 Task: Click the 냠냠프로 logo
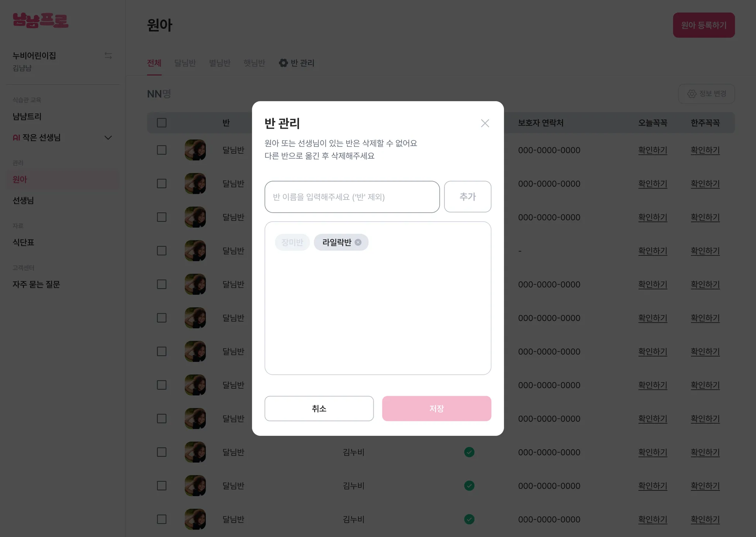click(x=41, y=20)
